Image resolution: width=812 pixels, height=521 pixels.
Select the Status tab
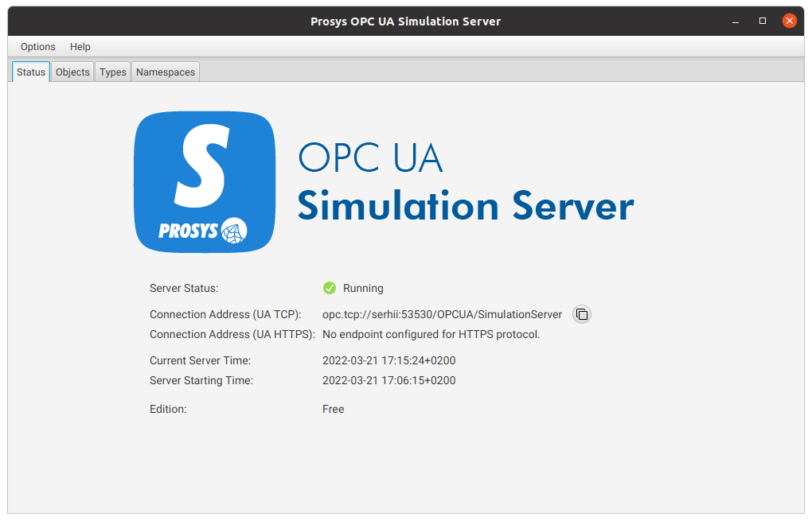(x=31, y=72)
